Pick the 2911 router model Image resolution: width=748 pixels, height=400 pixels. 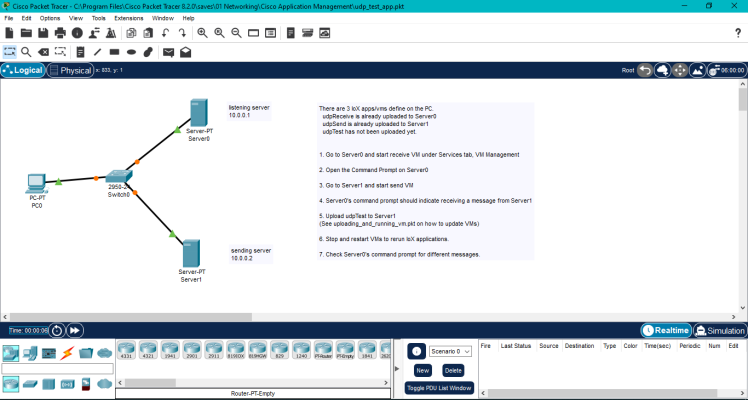point(214,349)
